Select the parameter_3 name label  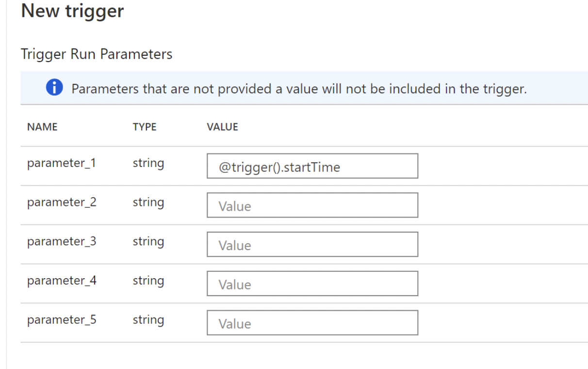point(62,241)
